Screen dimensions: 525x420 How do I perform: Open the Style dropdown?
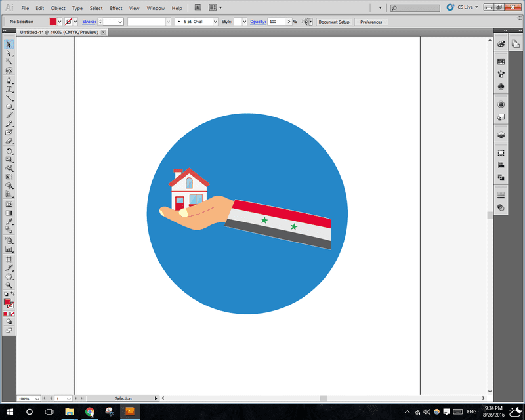pyautogui.click(x=245, y=22)
